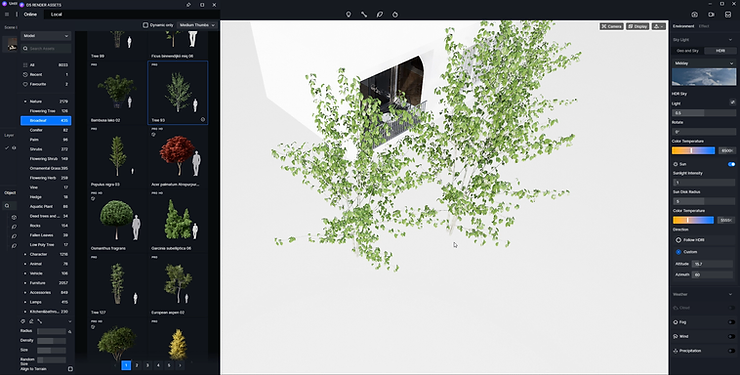Screen dimensions: 740x375
Task: Click the Sun icon in Environment panel
Action: pyautogui.click(x=675, y=164)
